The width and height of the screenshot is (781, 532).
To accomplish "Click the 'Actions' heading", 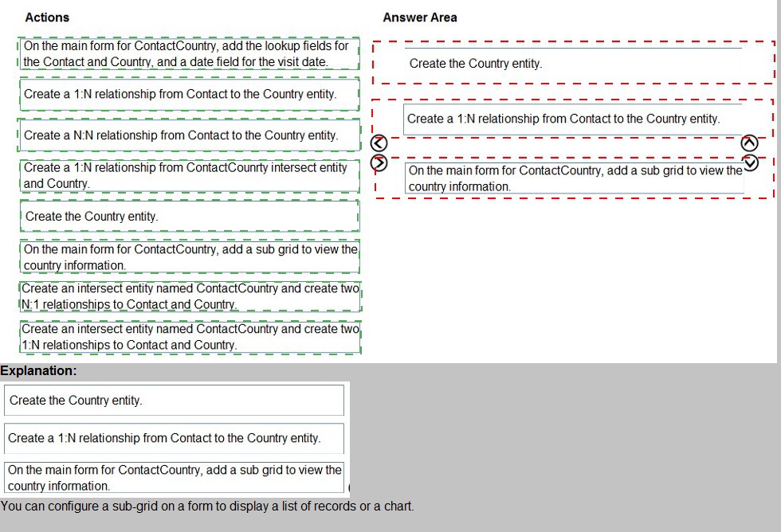I will [x=47, y=18].
